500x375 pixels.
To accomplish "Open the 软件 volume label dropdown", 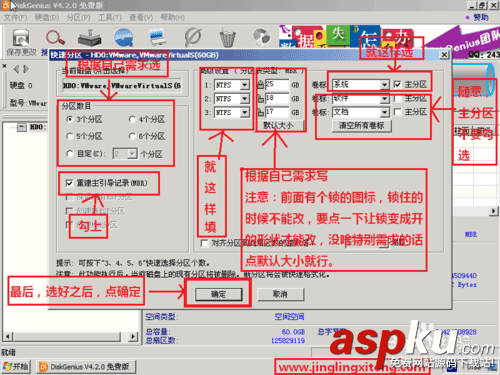I will click(x=384, y=99).
